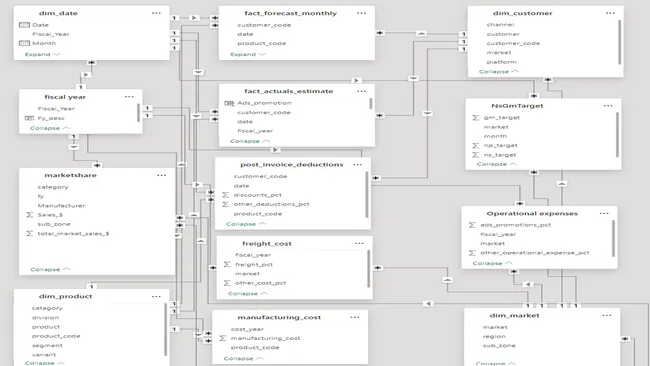Collapse the fact_actuals_estimate table

point(250,141)
